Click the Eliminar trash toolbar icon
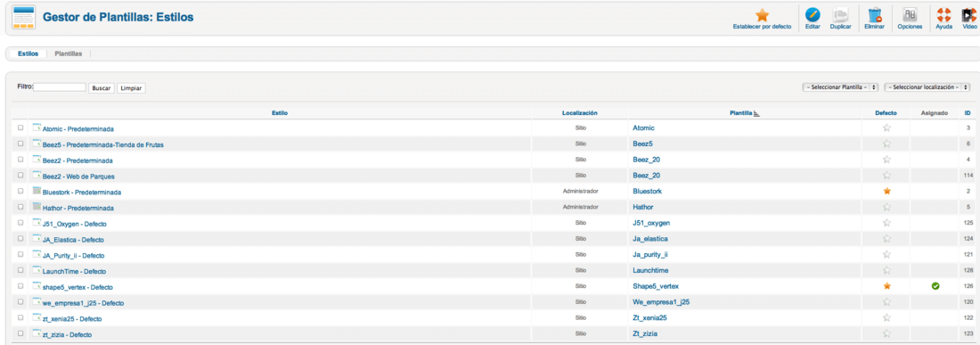980x345 pixels. click(874, 15)
